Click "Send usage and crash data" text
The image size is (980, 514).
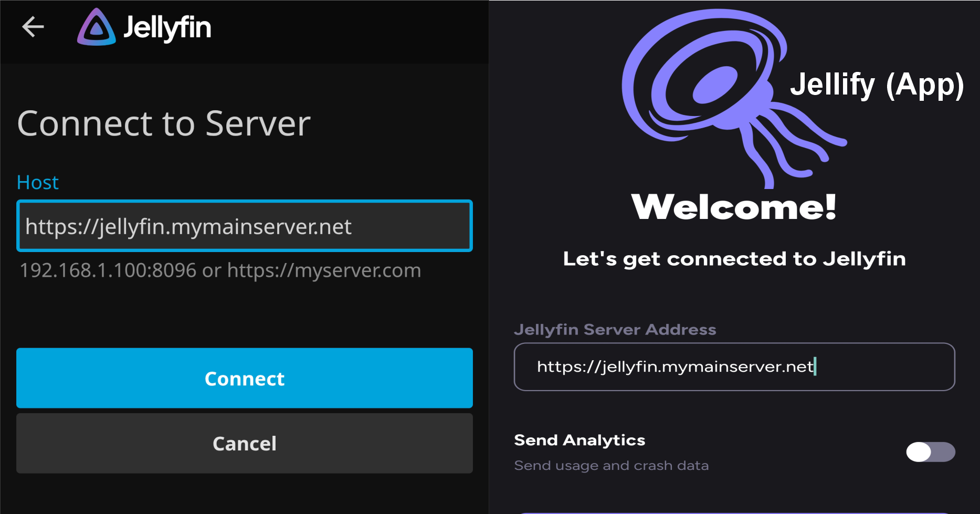612,465
